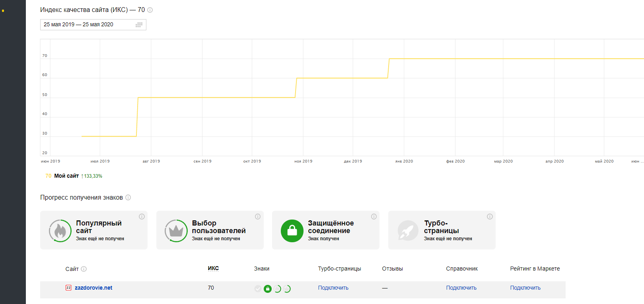
Task: Click the info icon beside the ИКС heading
Action: click(150, 10)
